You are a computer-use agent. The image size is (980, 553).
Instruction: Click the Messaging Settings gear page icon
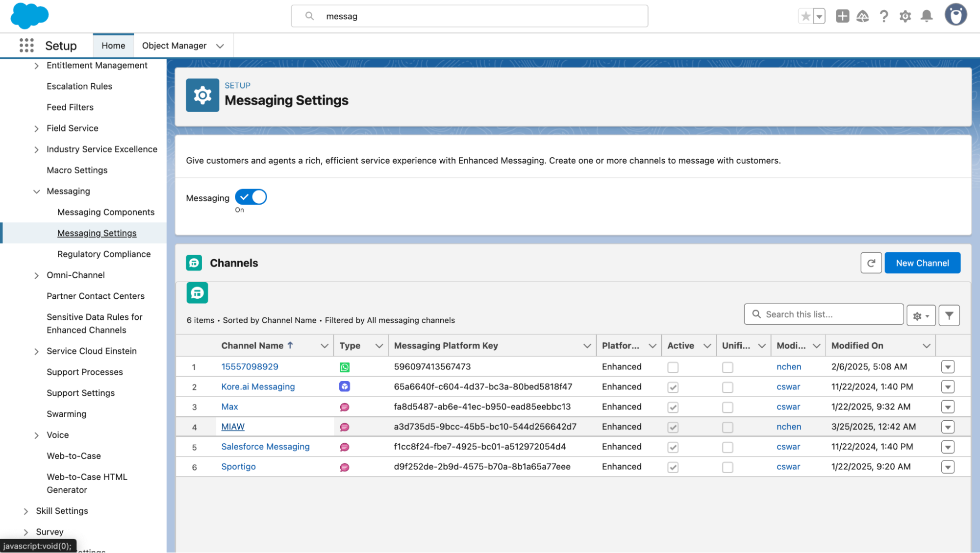[202, 95]
